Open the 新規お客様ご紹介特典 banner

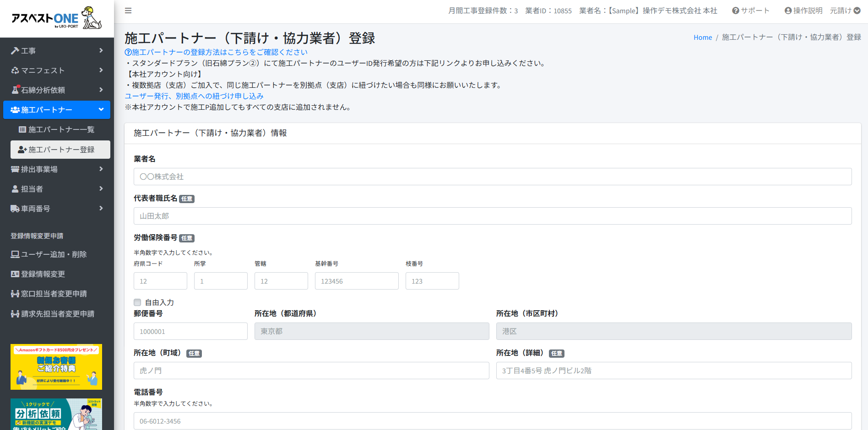[x=56, y=367]
